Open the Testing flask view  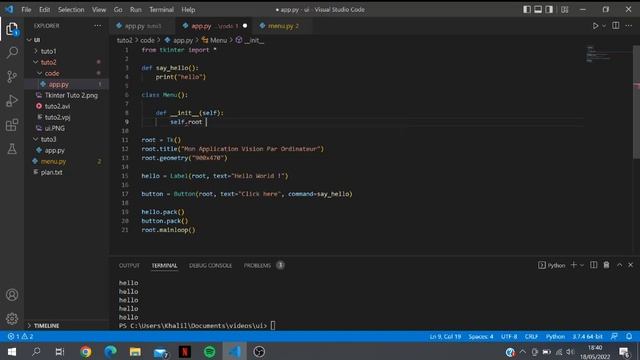coord(12,149)
